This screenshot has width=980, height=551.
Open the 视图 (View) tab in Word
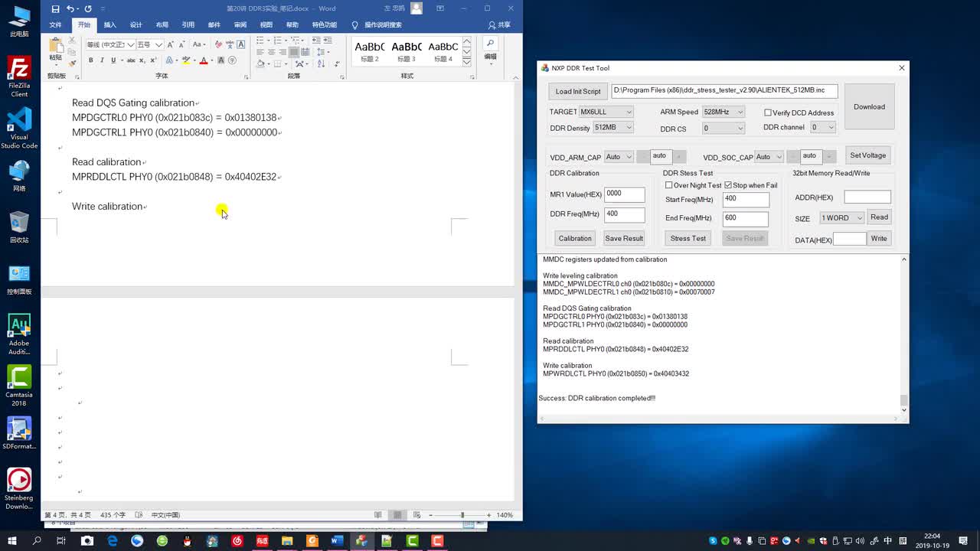(266, 24)
